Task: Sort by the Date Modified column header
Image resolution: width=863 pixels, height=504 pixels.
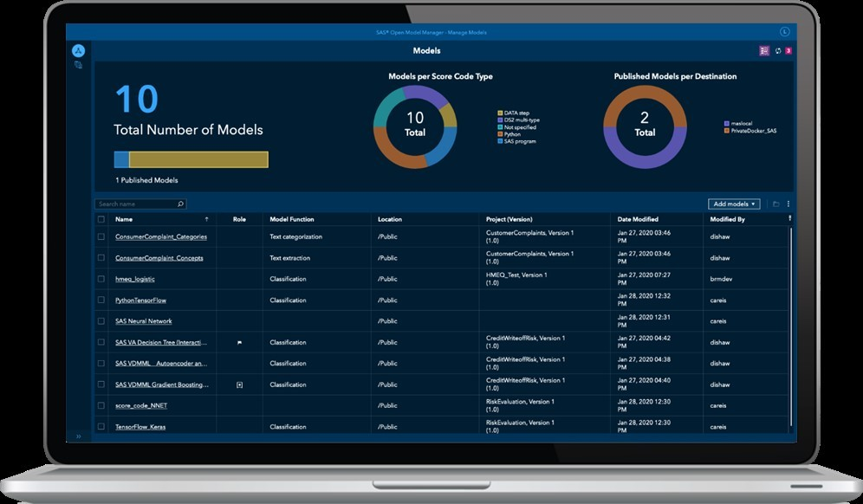Action: click(638, 220)
